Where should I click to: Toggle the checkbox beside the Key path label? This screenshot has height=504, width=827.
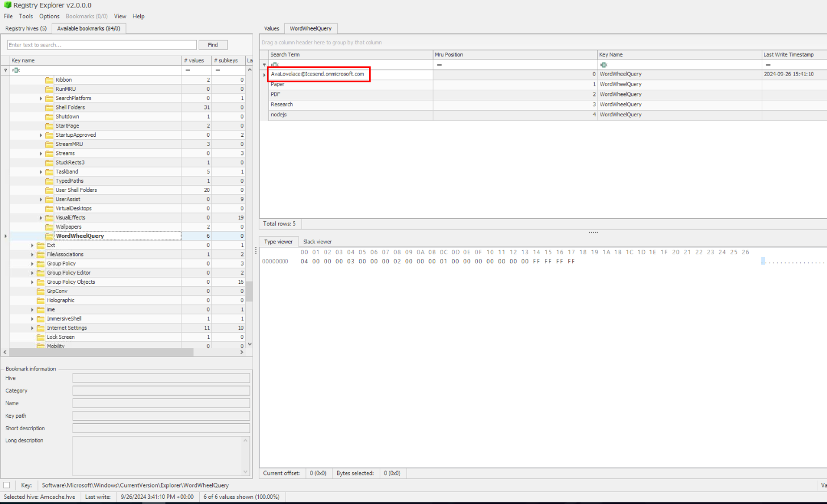coord(7,485)
